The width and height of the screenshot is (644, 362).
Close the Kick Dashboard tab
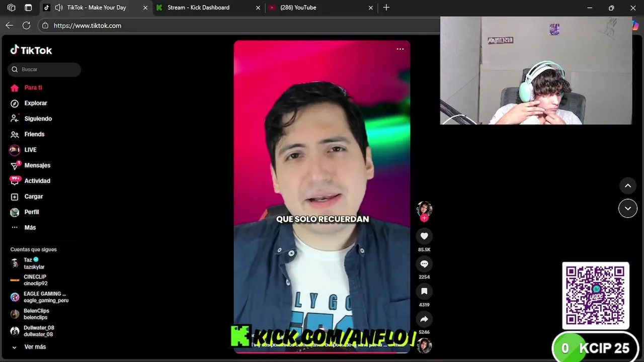click(258, 8)
